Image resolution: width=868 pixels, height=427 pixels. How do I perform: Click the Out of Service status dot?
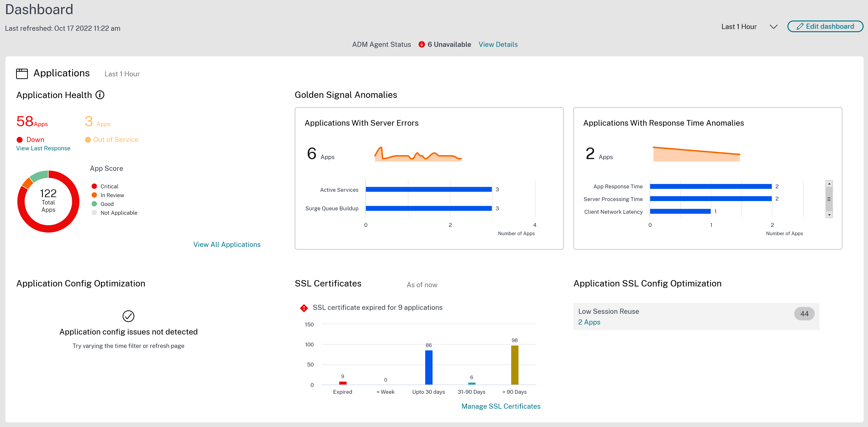(88, 140)
